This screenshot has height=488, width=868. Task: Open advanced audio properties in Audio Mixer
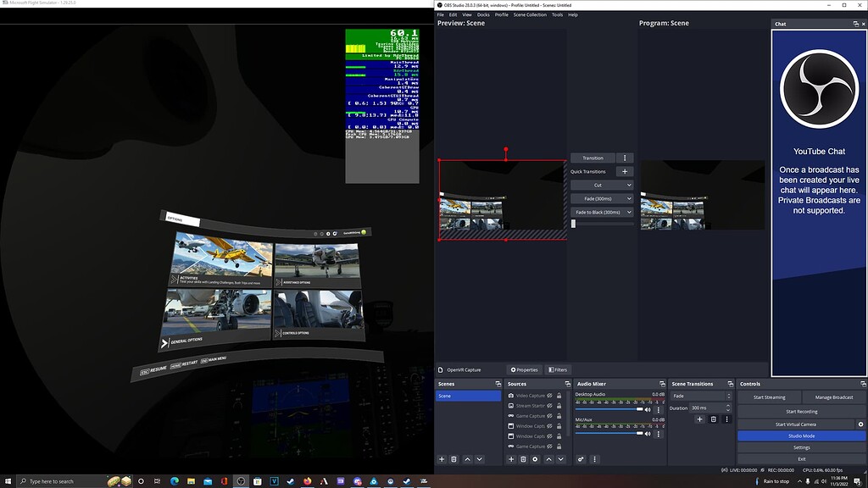(x=594, y=460)
